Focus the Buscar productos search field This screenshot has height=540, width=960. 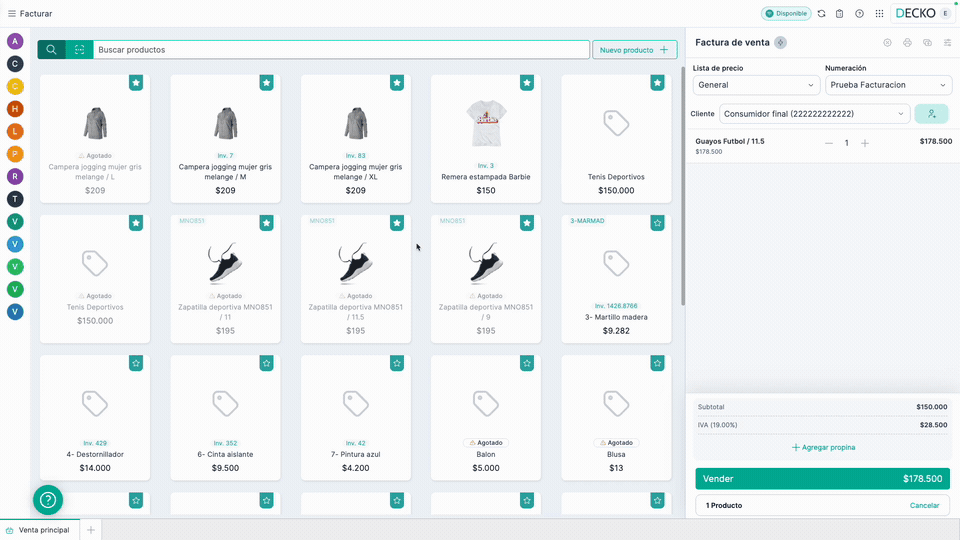[341, 50]
